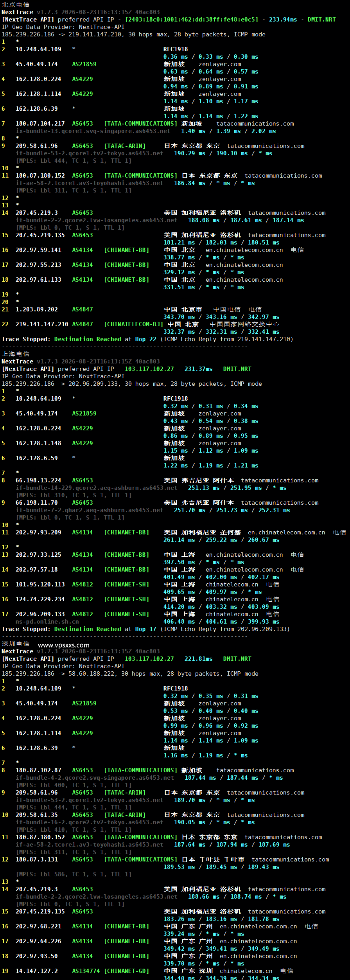Screen dimensions: 350x980
Task: Click the 261.14 ms latency value
Action: click(x=179, y=540)
